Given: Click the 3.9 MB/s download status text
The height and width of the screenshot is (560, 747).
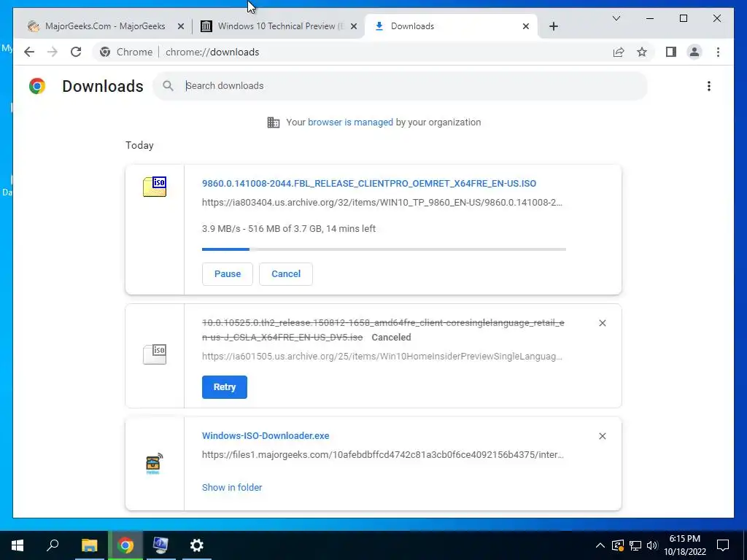Looking at the screenshot, I should (289, 228).
